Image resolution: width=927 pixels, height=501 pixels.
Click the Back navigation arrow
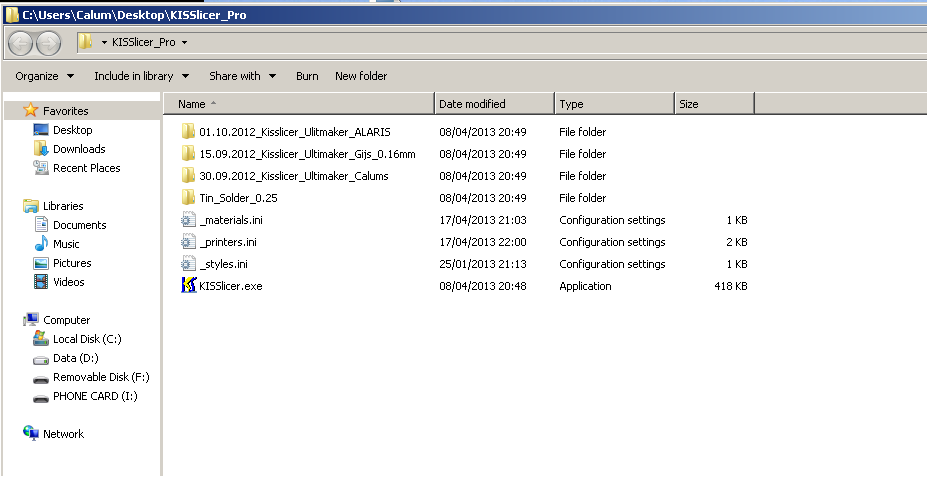[x=20, y=43]
